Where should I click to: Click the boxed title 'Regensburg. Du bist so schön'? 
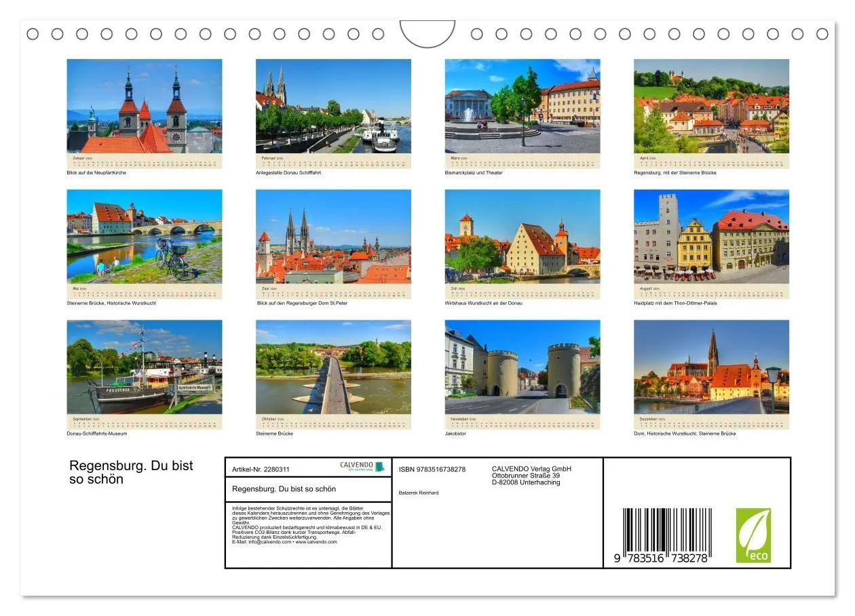(284, 488)
